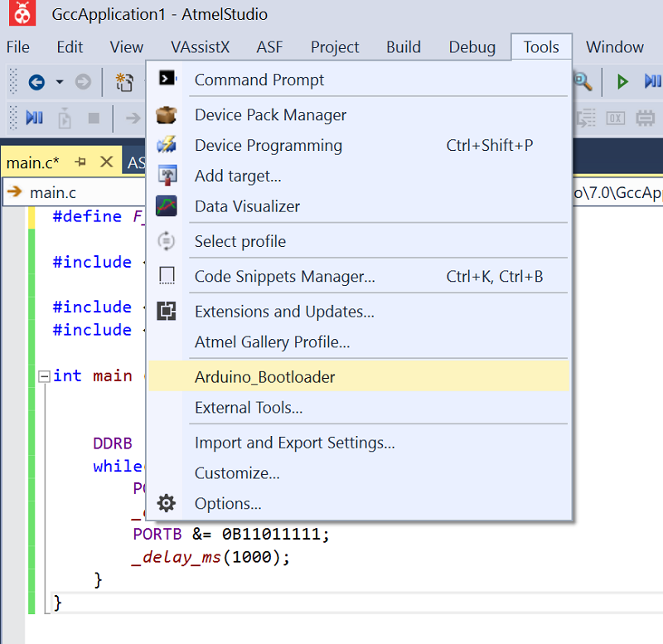Click the Select profile circular icon
663x644 pixels.
(x=167, y=241)
